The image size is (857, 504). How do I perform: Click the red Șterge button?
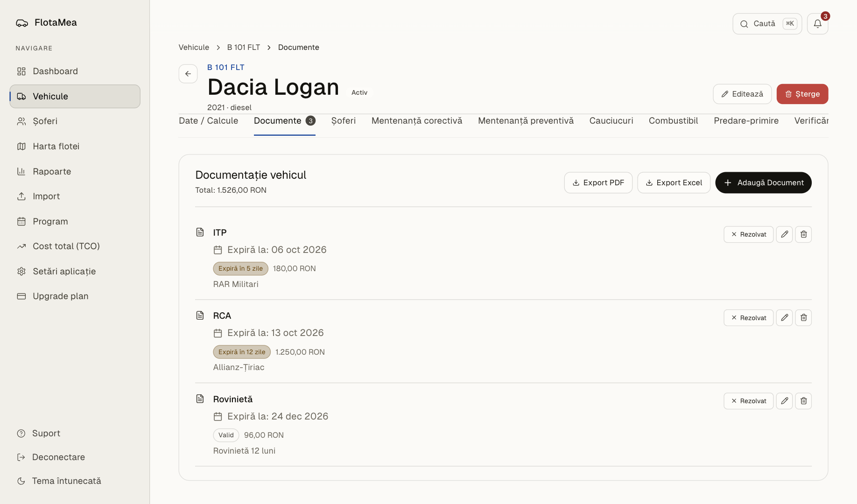tap(802, 94)
